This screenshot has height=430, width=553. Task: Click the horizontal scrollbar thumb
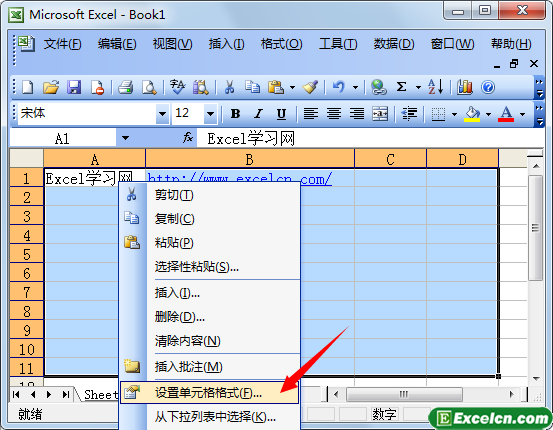404,394
